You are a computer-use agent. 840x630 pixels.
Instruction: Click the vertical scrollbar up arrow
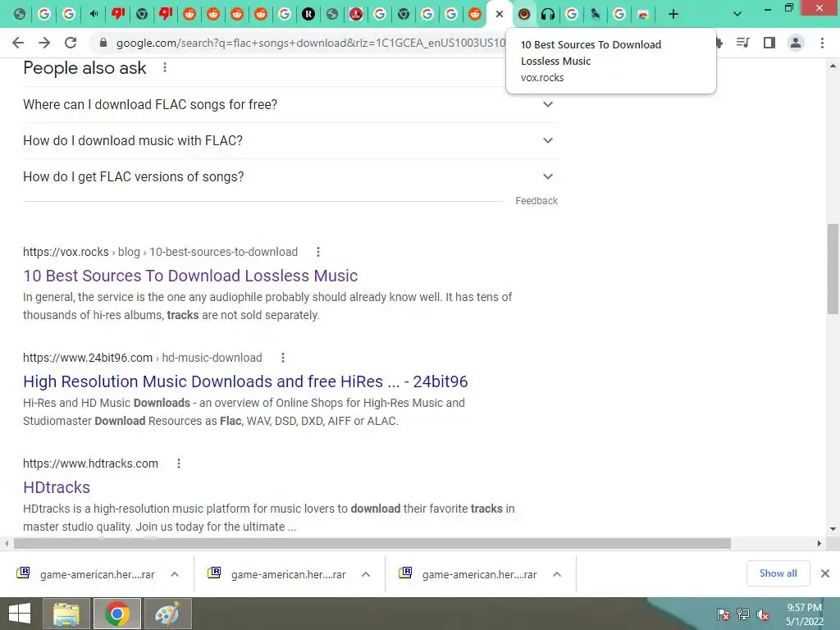click(833, 66)
